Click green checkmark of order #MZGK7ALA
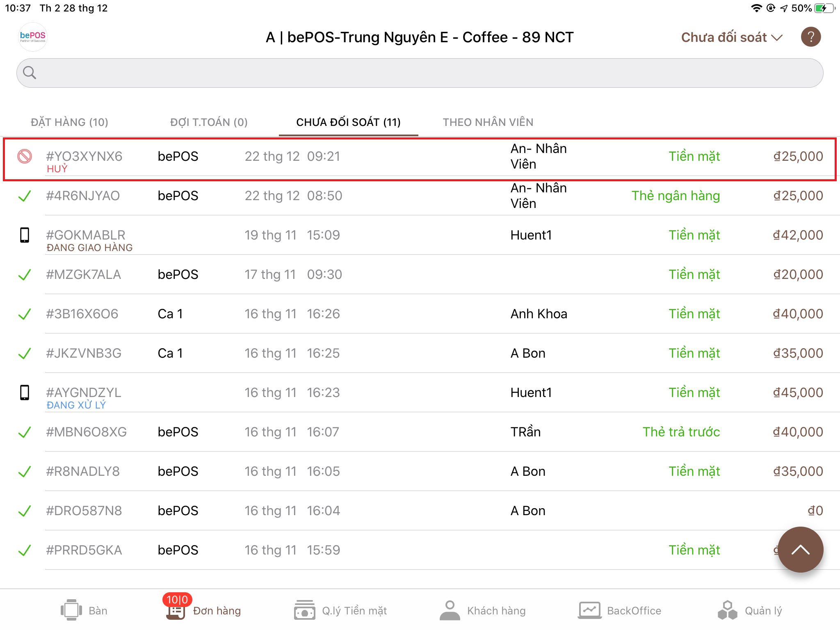840x630 pixels. point(25,274)
